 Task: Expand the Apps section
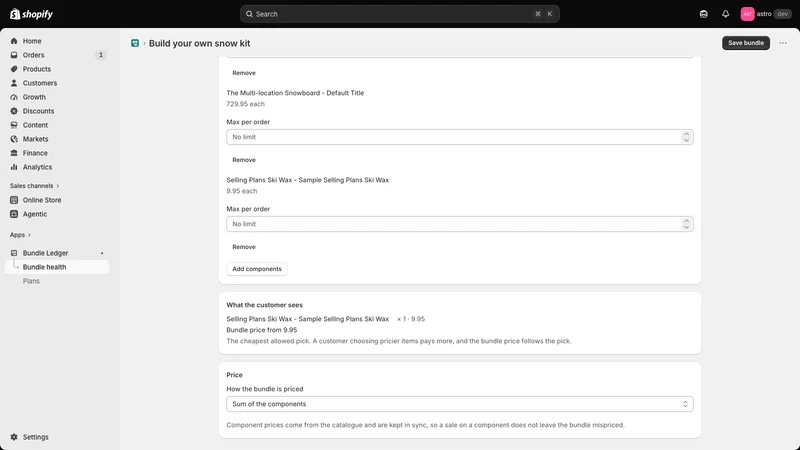pyautogui.click(x=20, y=235)
